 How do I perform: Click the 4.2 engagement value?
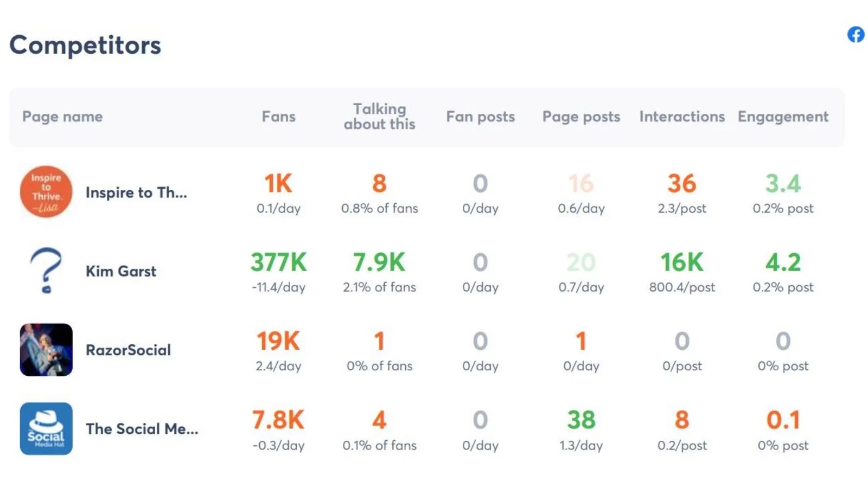pos(783,262)
